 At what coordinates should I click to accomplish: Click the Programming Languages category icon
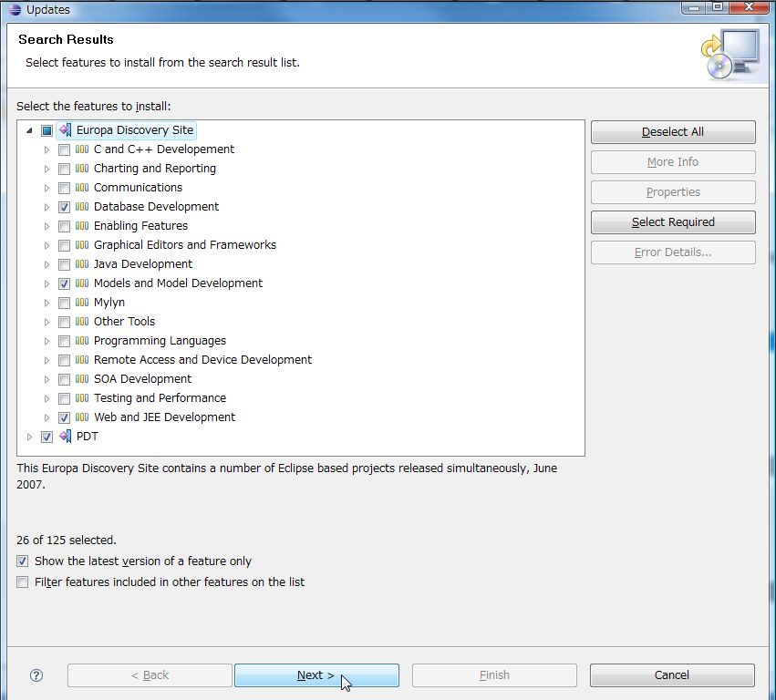[82, 341]
